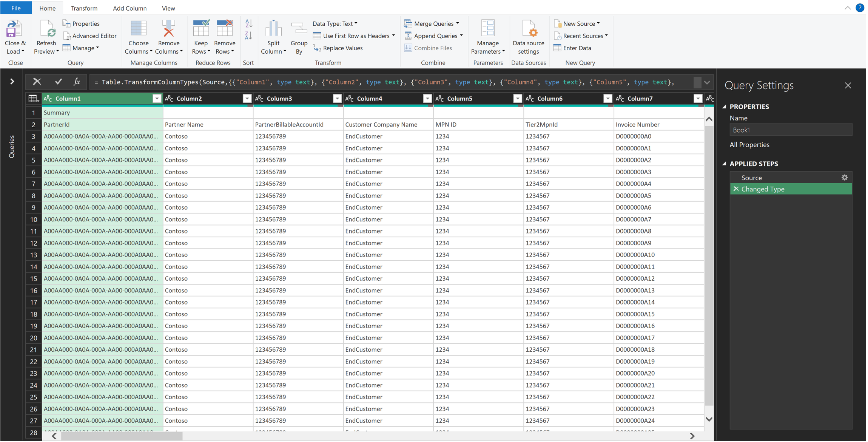Screen dimensions: 868x442
Task: Confirm formula with the checkmark button
Action: coord(58,82)
